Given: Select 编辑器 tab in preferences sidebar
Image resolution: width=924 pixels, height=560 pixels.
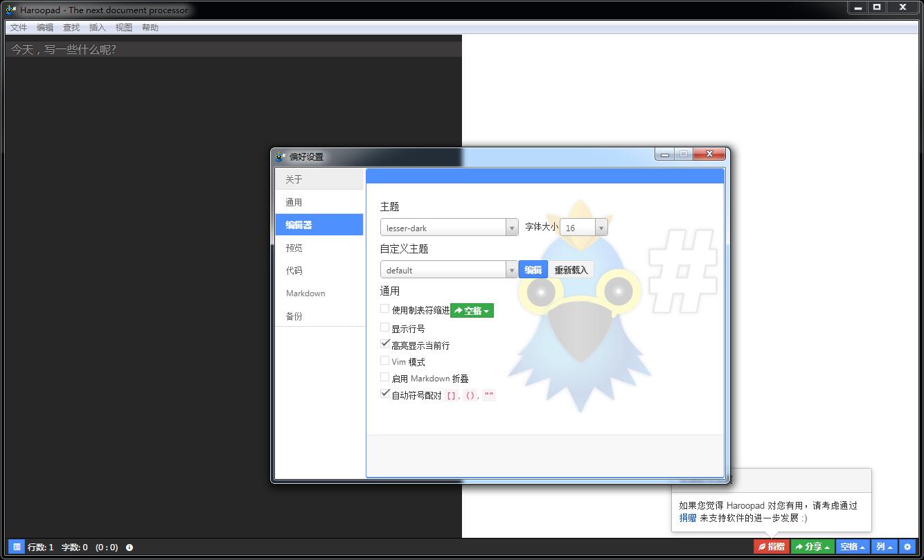Looking at the screenshot, I should tap(319, 225).
